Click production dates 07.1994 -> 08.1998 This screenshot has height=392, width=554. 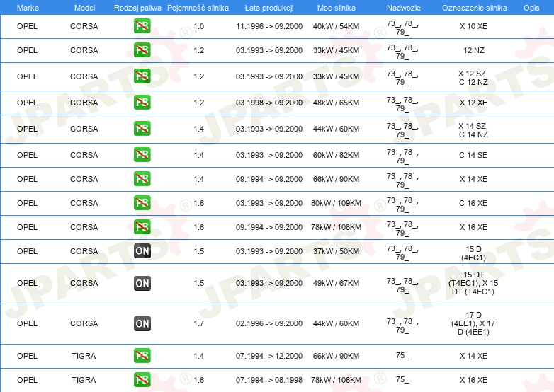coord(269,380)
